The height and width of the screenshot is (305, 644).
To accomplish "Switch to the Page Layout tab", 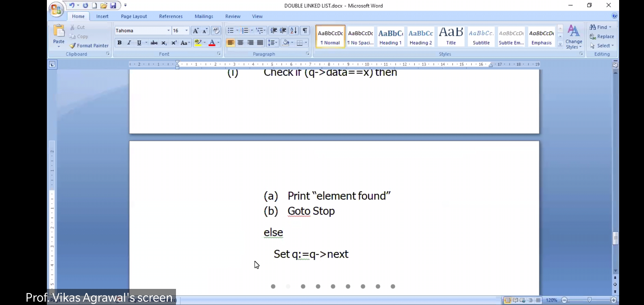I will click(134, 16).
